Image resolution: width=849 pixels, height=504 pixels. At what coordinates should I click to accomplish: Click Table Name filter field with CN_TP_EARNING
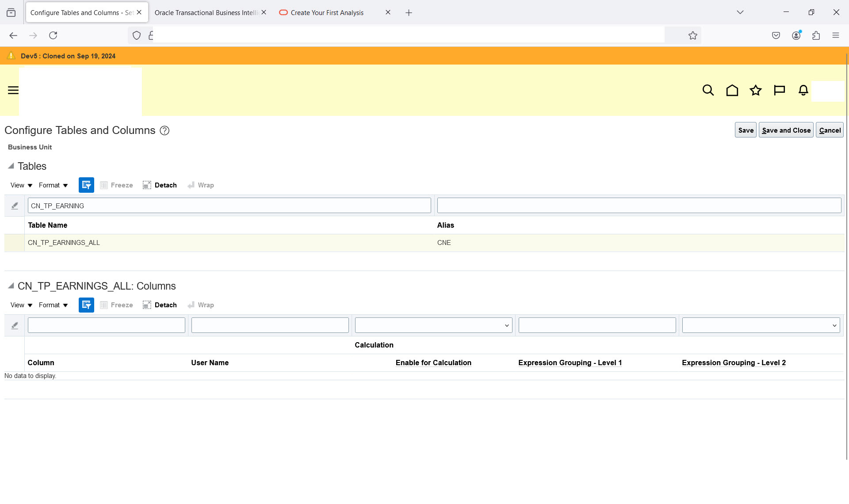click(229, 206)
